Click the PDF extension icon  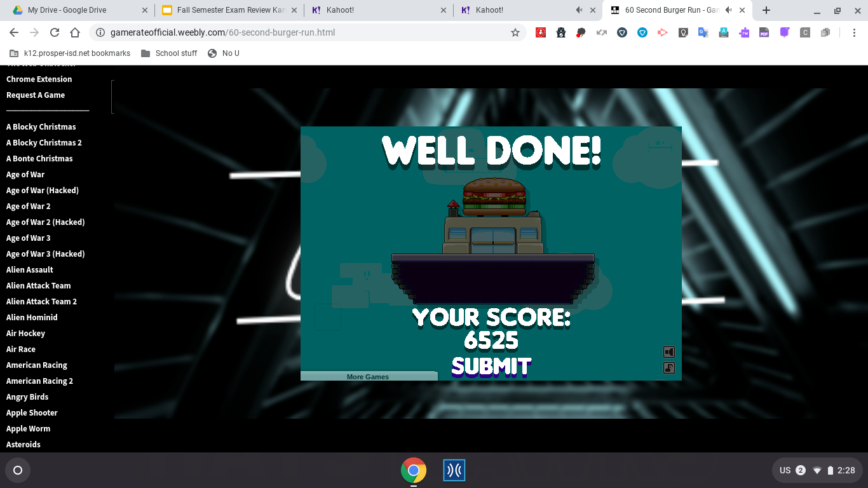click(x=764, y=32)
